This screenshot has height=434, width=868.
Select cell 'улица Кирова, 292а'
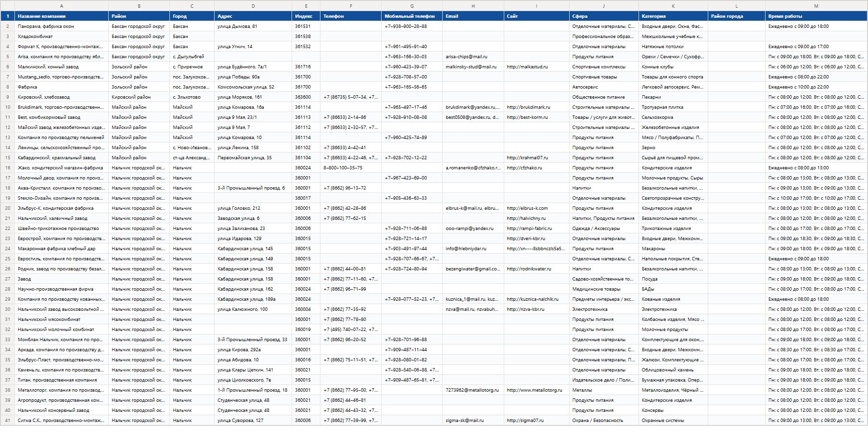[x=253, y=349]
